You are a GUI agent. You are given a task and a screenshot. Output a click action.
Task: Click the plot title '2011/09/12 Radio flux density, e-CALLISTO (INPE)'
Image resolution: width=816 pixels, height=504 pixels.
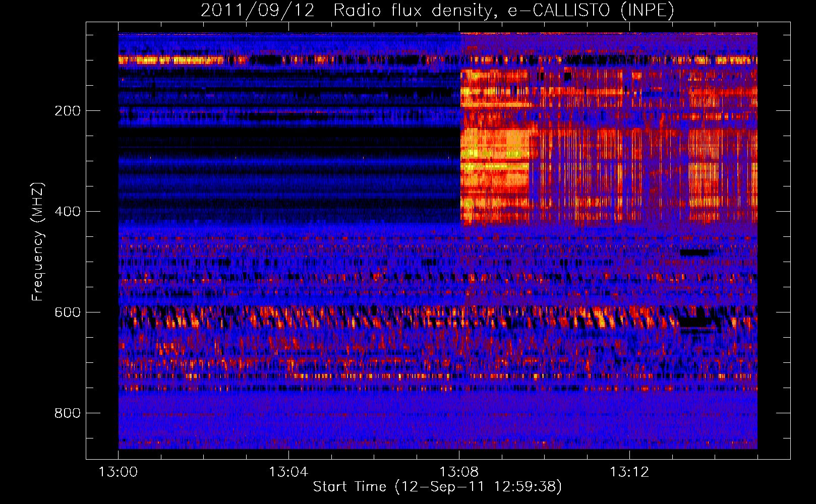437,10
